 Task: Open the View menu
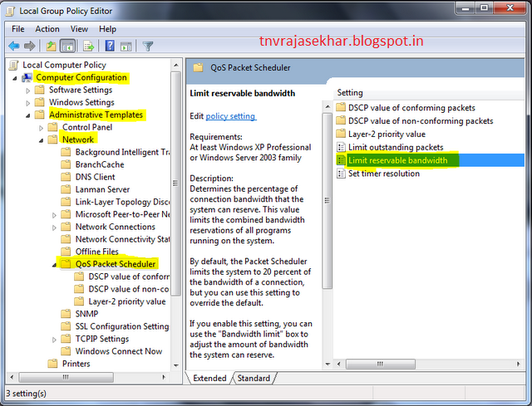coord(79,29)
